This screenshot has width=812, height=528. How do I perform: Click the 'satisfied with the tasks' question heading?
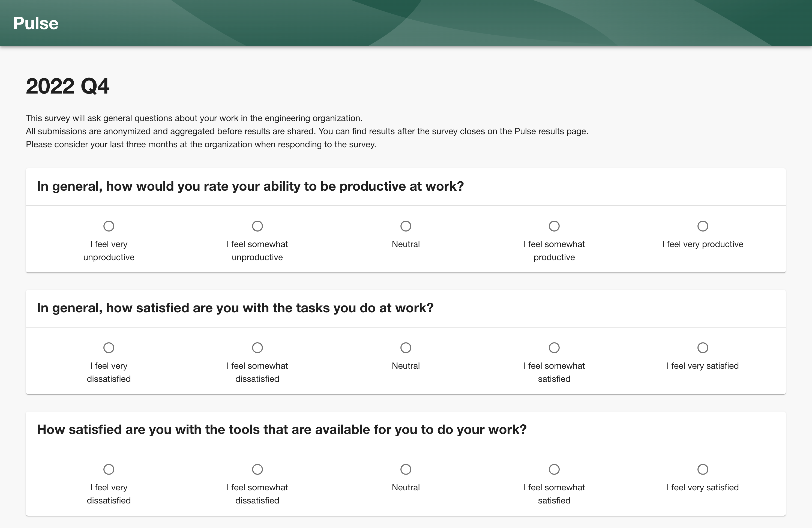tap(235, 308)
